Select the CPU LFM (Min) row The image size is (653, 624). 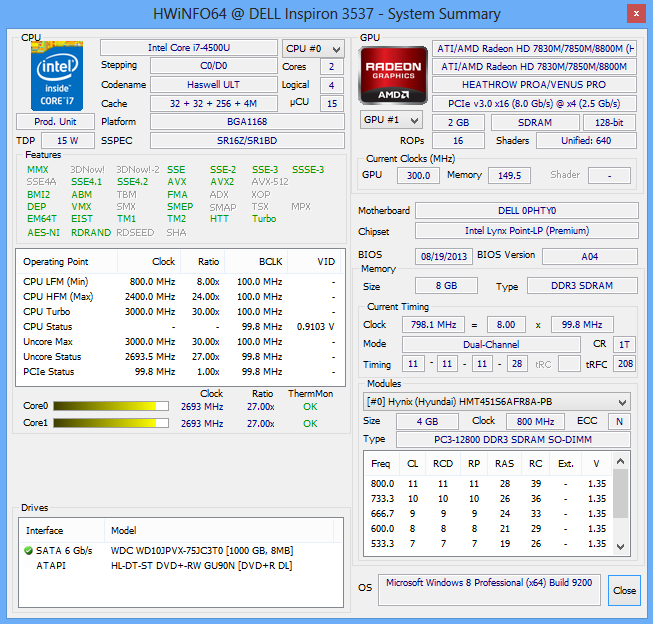click(x=179, y=282)
